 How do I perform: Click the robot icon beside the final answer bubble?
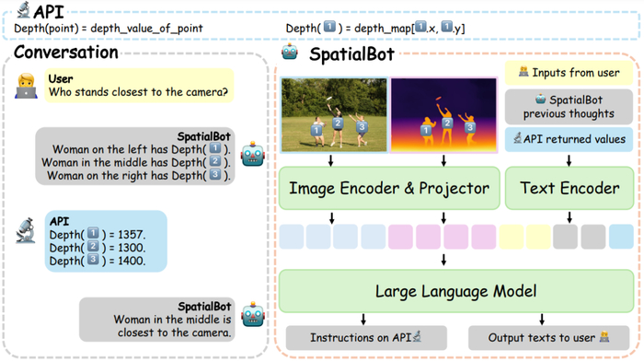(x=253, y=315)
